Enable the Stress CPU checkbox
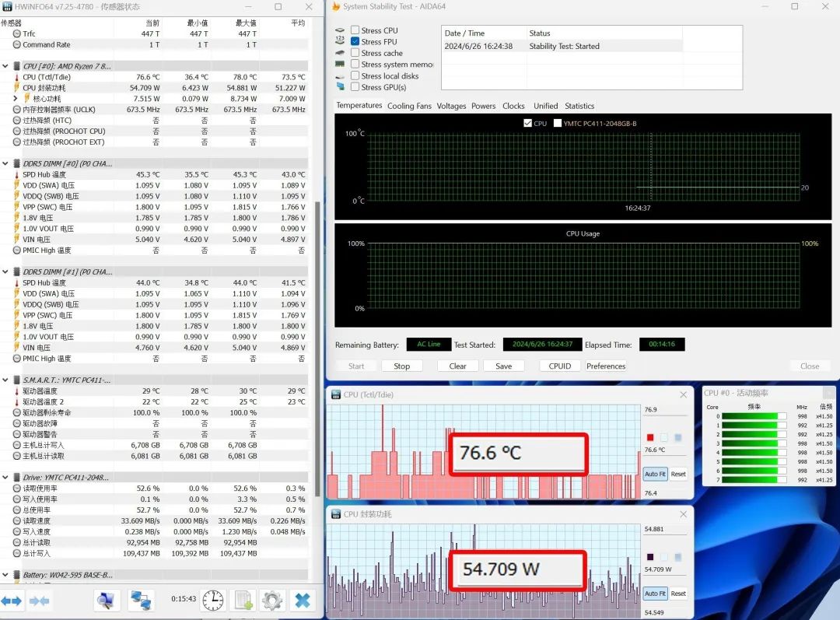This screenshot has height=620, width=840. click(355, 30)
